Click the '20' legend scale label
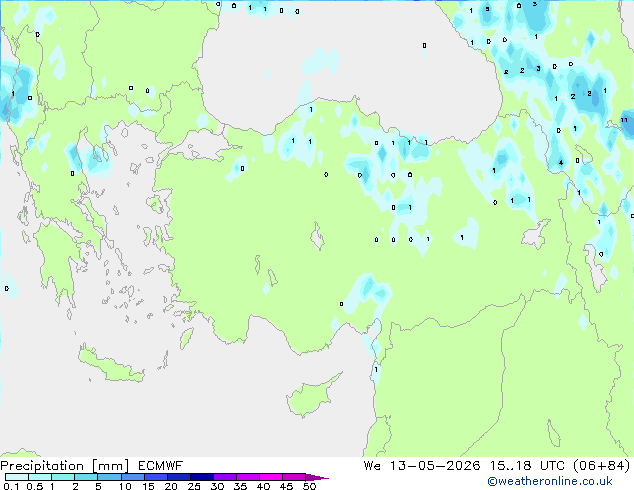 click(x=171, y=486)
